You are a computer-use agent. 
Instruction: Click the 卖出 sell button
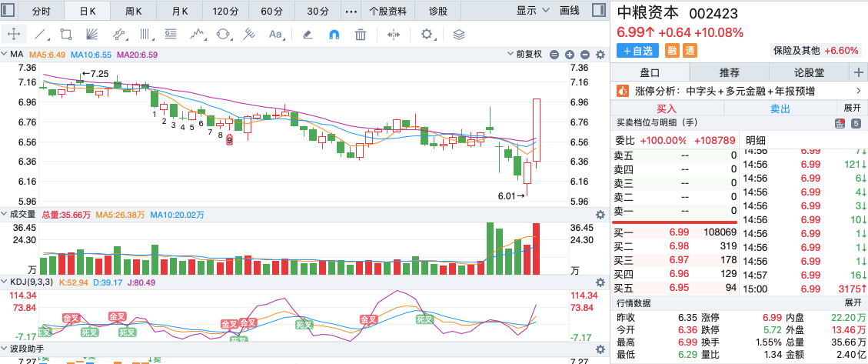point(780,108)
